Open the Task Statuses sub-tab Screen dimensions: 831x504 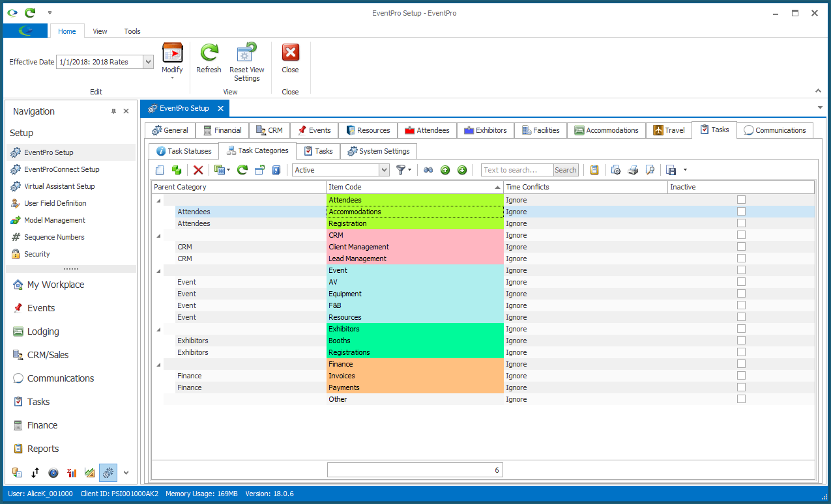[x=184, y=151]
